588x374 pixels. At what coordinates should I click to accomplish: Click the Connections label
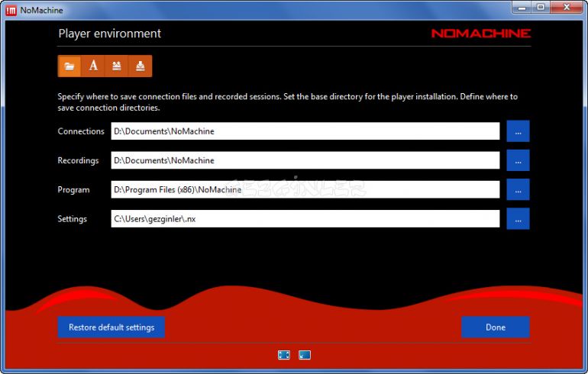[81, 131]
